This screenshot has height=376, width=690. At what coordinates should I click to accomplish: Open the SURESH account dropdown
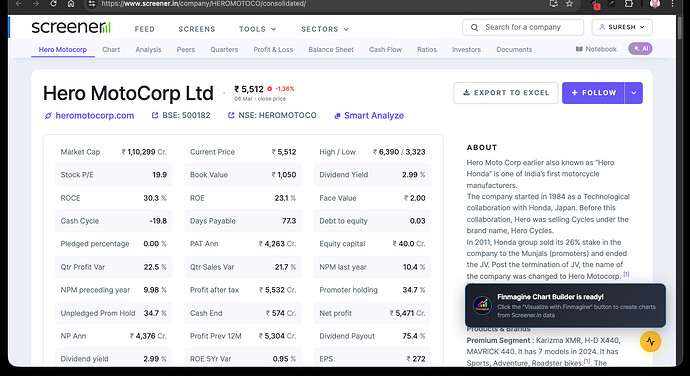(x=622, y=27)
